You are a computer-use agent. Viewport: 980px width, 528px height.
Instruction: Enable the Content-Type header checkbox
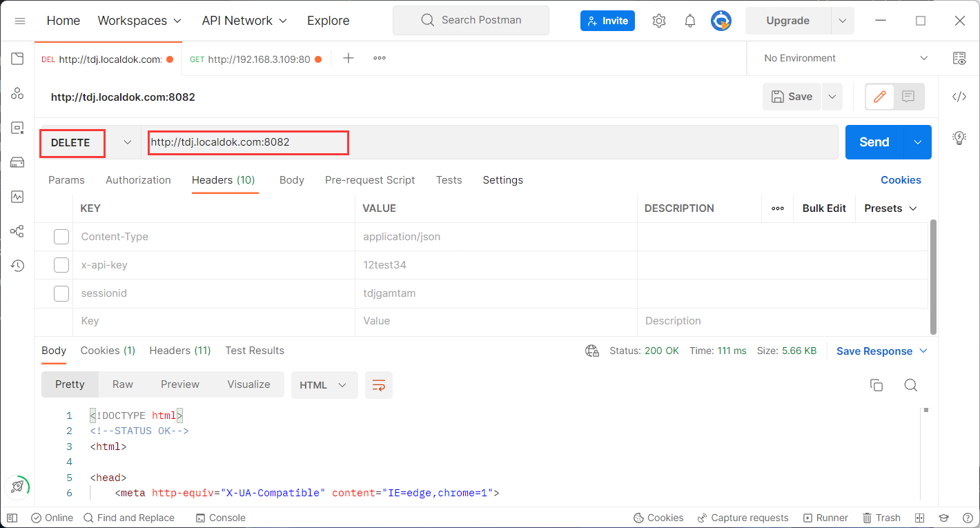point(61,237)
